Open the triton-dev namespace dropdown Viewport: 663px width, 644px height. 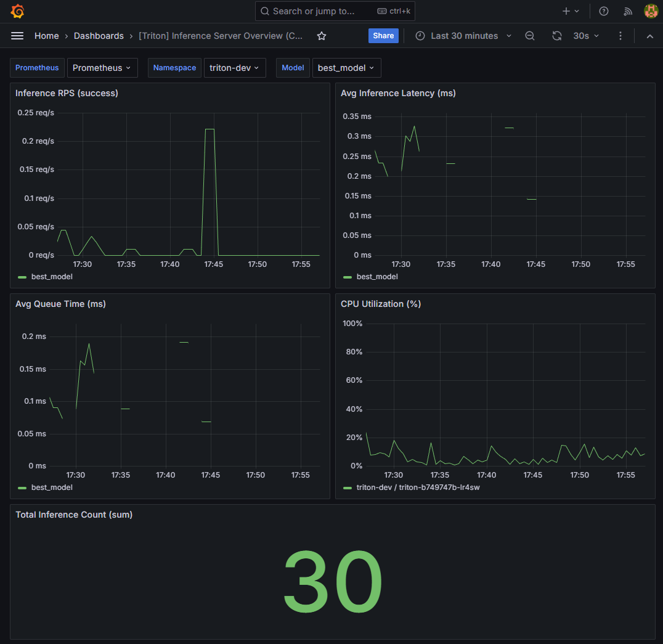235,68
